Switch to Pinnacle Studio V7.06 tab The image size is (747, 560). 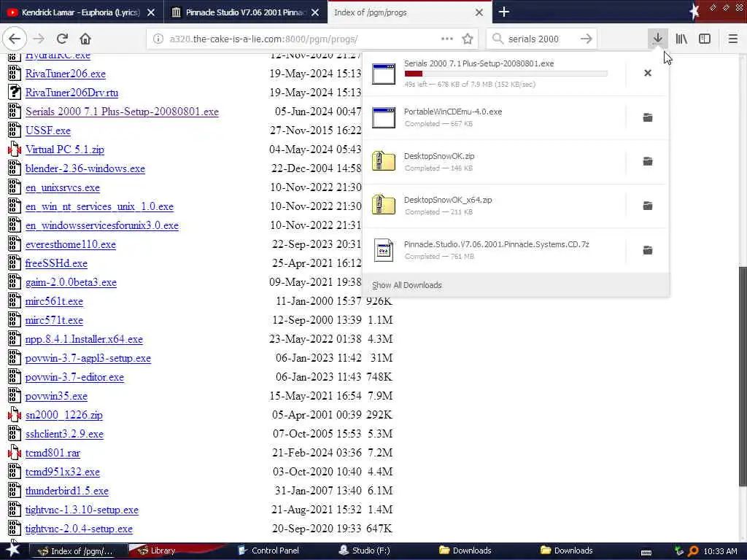(x=246, y=12)
